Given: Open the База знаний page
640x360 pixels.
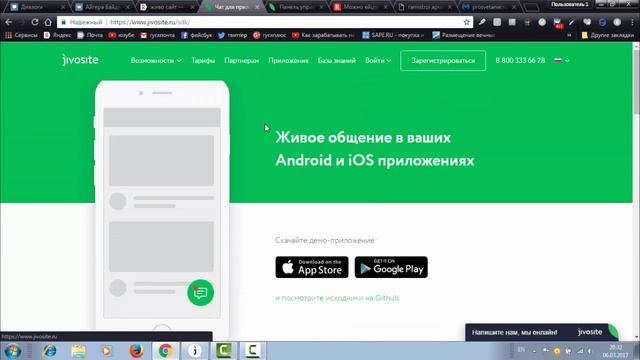Looking at the screenshot, I should pos(337,60).
